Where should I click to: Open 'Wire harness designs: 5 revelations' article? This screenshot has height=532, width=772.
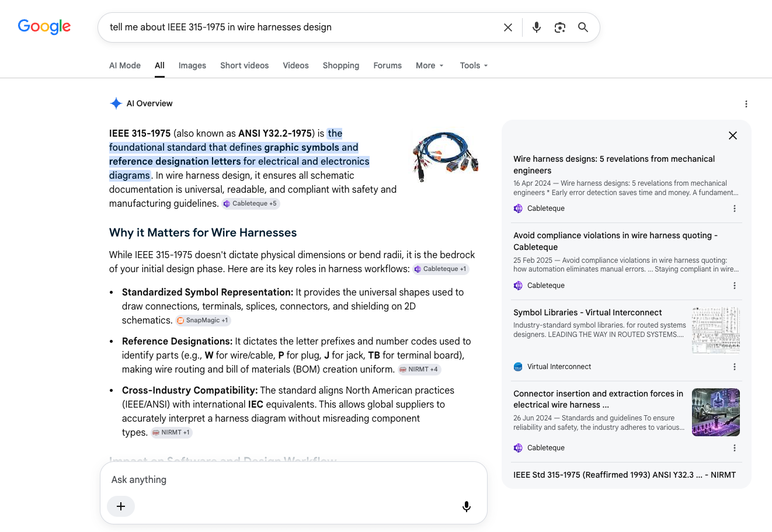[x=614, y=165]
